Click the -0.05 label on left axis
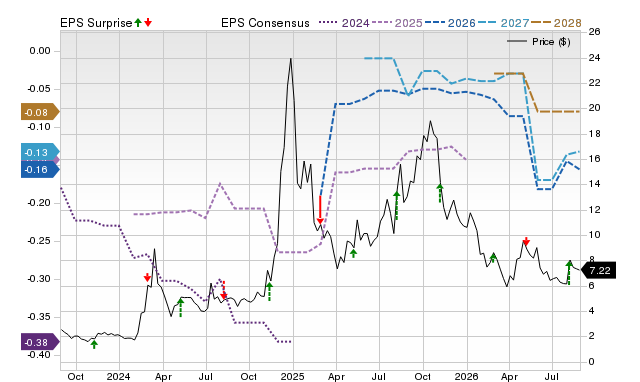 pos(39,89)
